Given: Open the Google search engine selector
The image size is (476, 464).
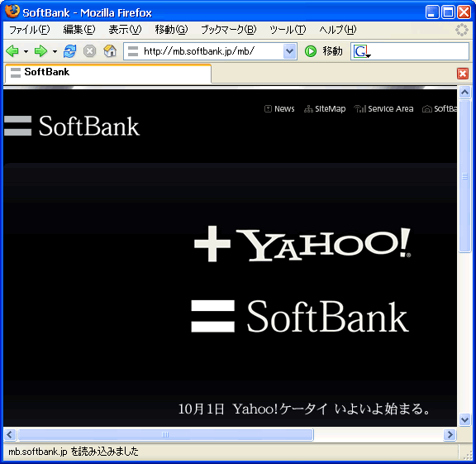Looking at the screenshot, I should 362,51.
